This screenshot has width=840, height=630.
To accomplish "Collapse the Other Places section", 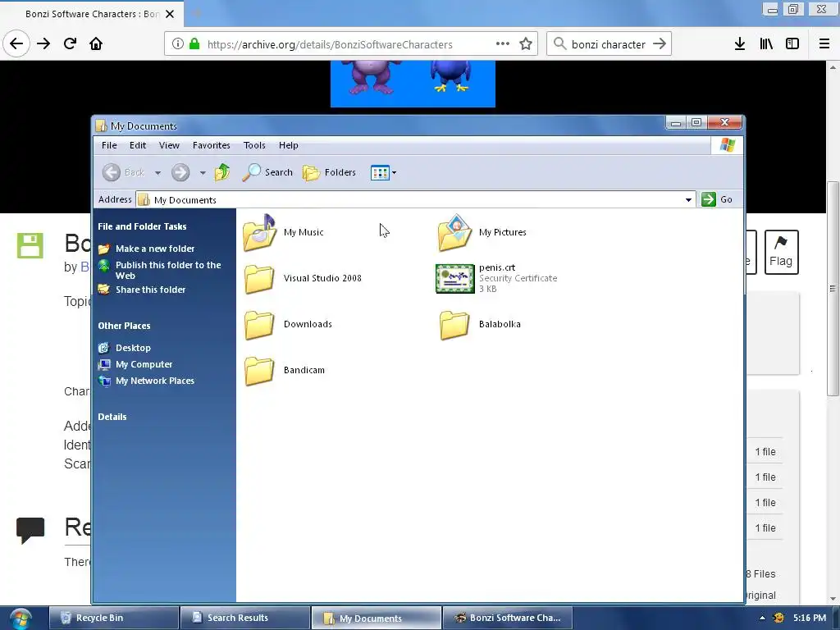I will 124,326.
